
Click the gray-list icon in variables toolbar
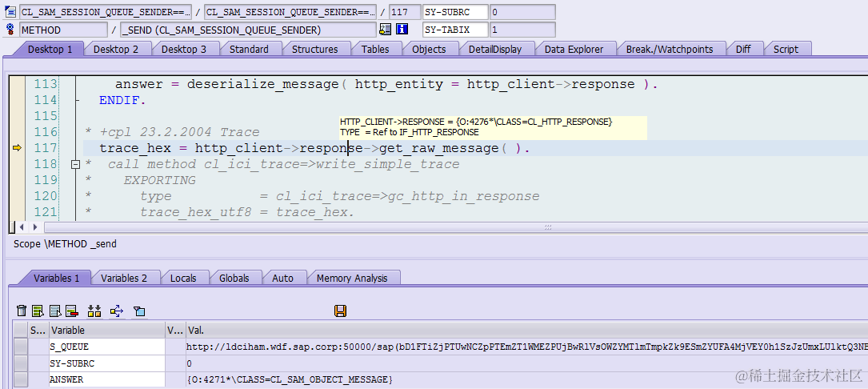click(55, 311)
